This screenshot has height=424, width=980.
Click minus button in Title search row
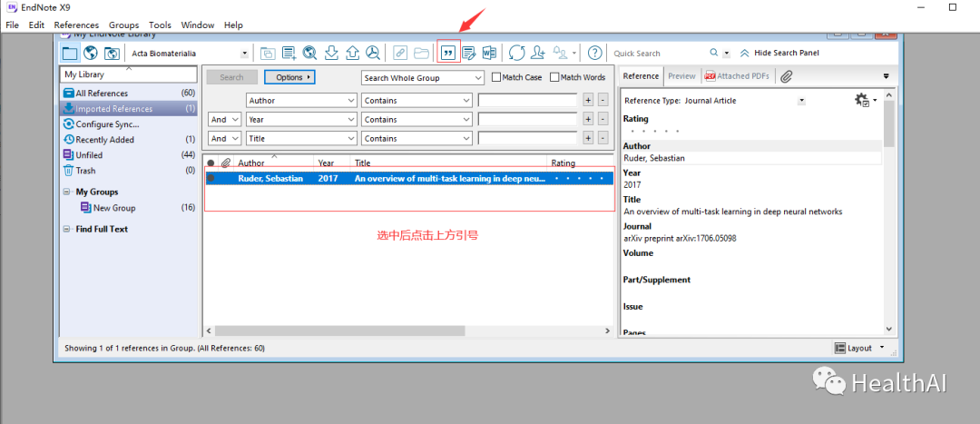click(603, 138)
